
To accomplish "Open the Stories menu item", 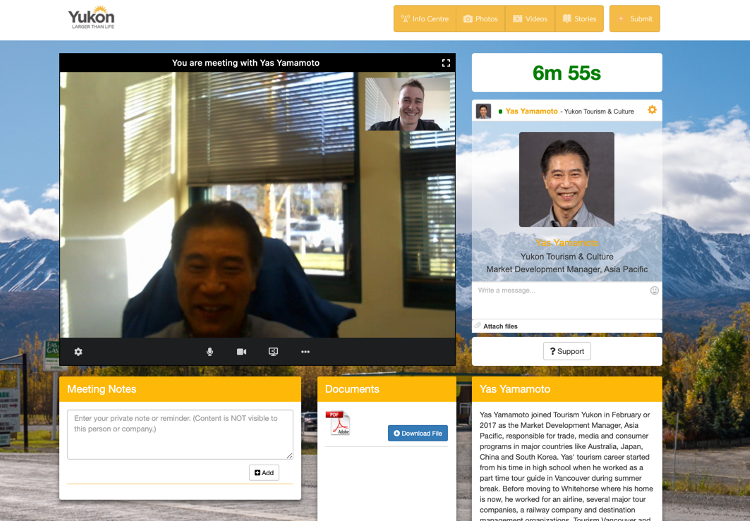I will point(579,19).
